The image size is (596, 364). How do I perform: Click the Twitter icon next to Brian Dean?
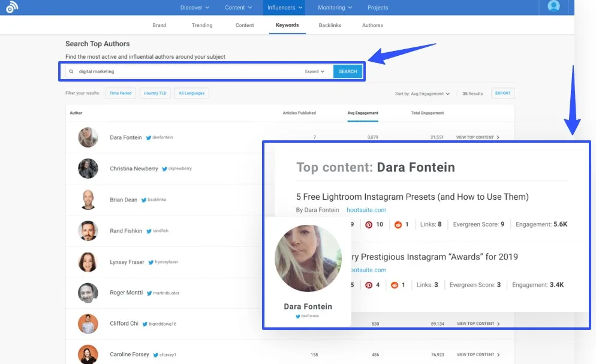pos(143,200)
